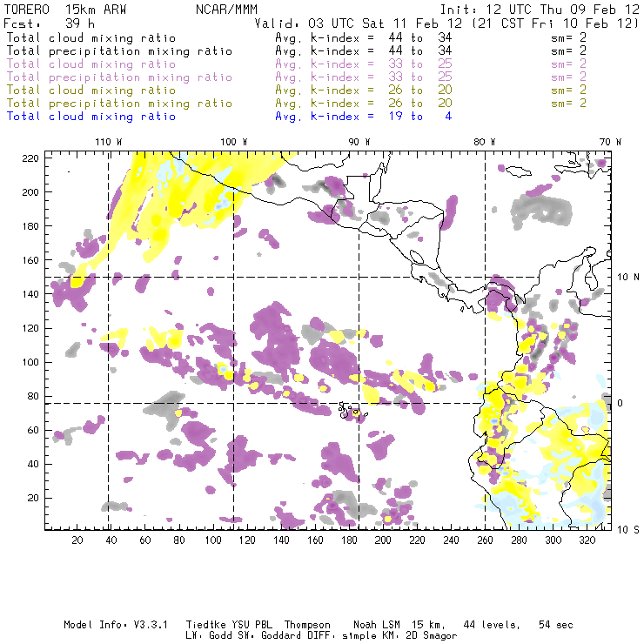Click the purple "Total precipitation mixing ratio" legend label

(119, 77)
